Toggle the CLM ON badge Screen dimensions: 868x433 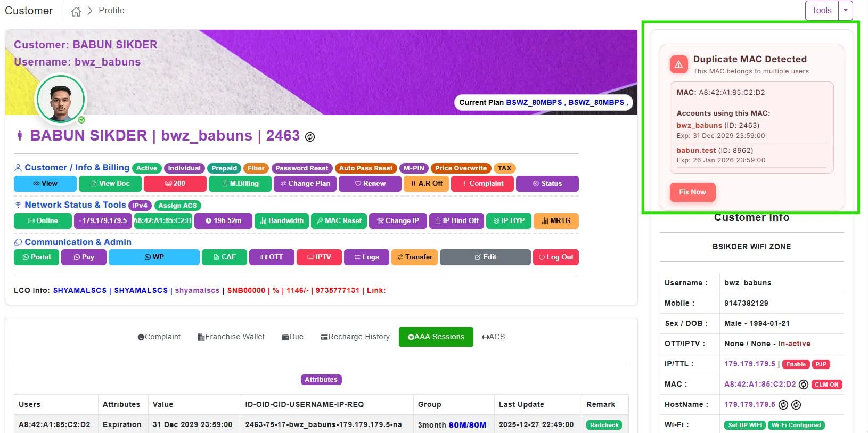click(x=826, y=385)
